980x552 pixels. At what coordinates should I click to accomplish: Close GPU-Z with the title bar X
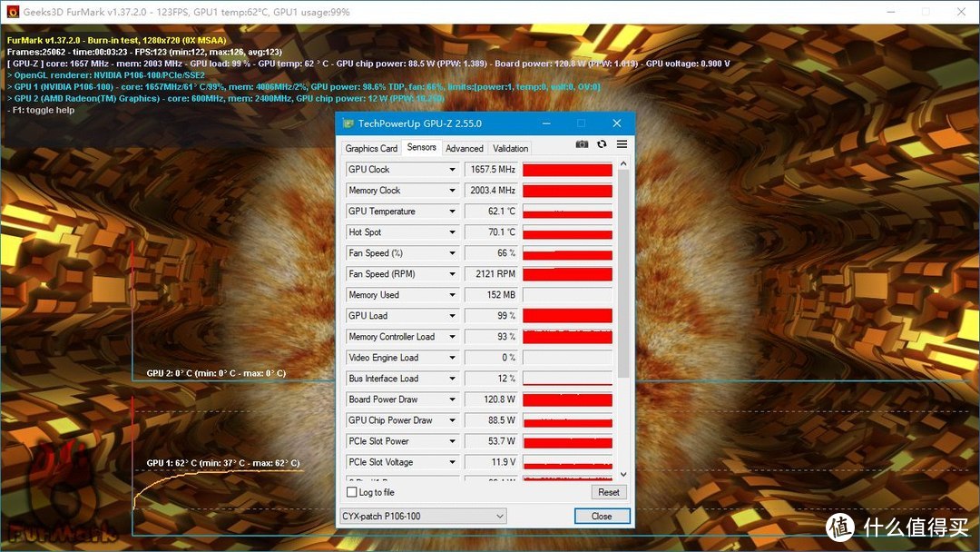[x=617, y=123]
